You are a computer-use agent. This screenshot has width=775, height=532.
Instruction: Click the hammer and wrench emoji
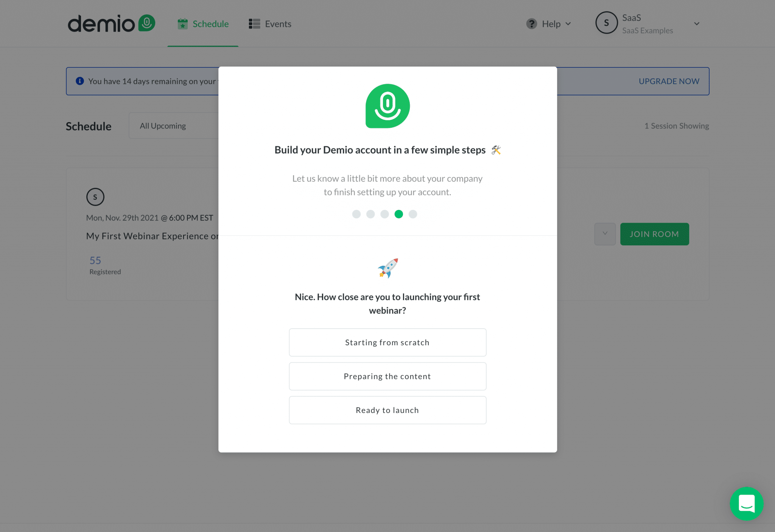pos(496,150)
